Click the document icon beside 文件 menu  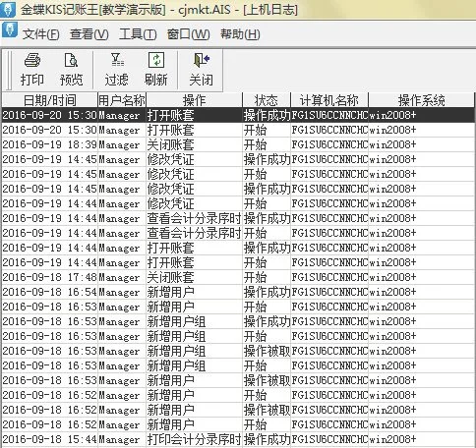(x=10, y=30)
